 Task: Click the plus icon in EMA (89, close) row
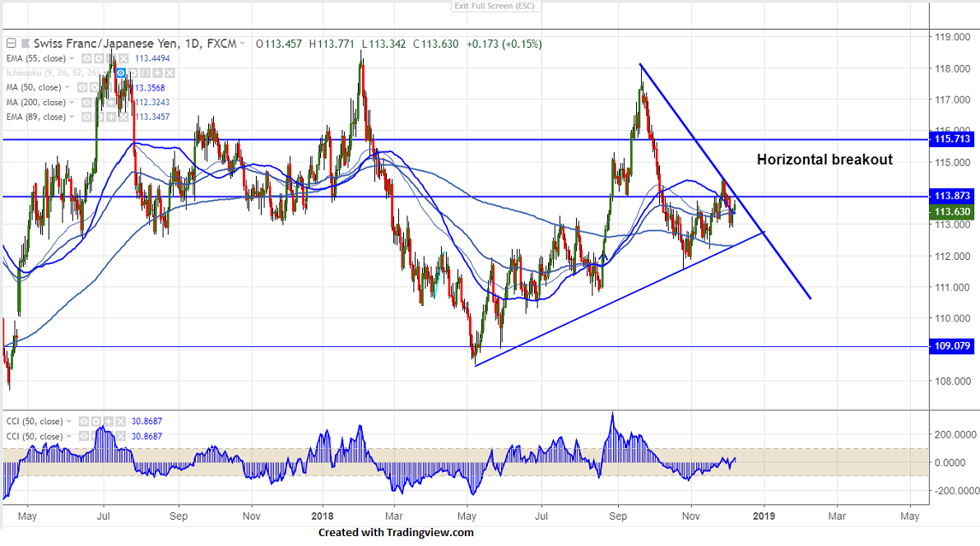point(111,117)
